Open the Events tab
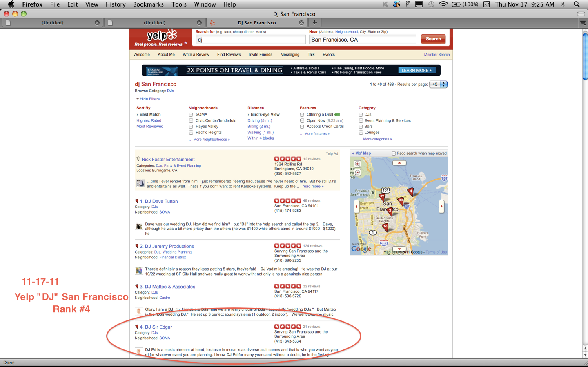588x367 pixels. (x=329, y=55)
